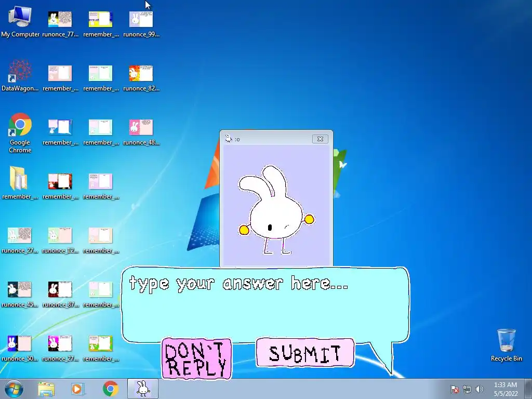This screenshot has height=399, width=532.
Task: Click the Show desktop strip at the taskbar's end
Action: [528, 389]
